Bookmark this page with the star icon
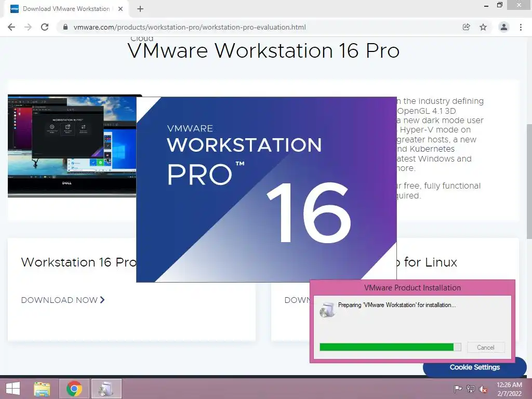 [483, 27]
